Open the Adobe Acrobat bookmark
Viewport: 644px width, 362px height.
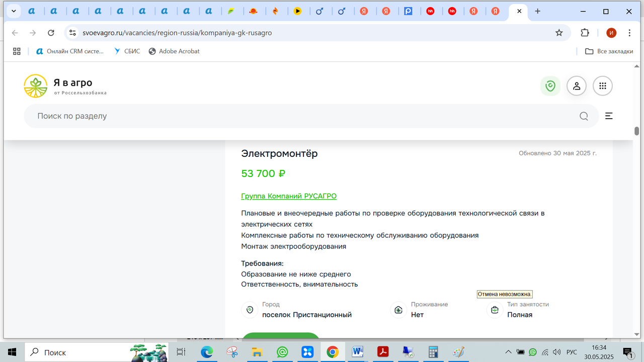[174, 51]
